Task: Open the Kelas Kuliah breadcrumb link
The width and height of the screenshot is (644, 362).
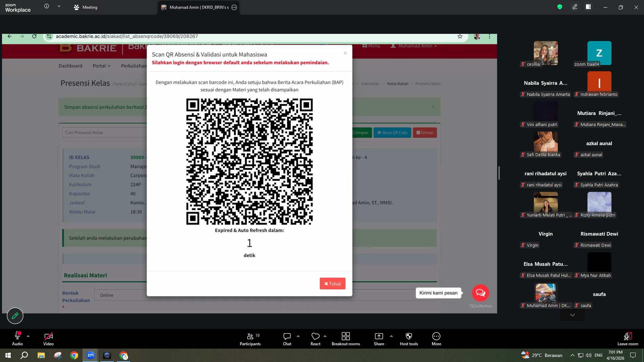Action: 398,84
